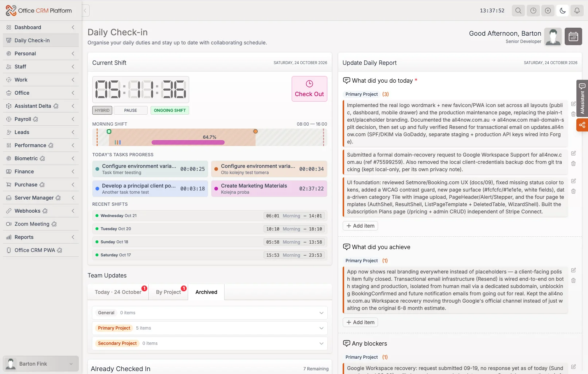Click the green check-in marker on shift timeline
The width and height of the screenshot is (588, 374).
click(109, 131)
